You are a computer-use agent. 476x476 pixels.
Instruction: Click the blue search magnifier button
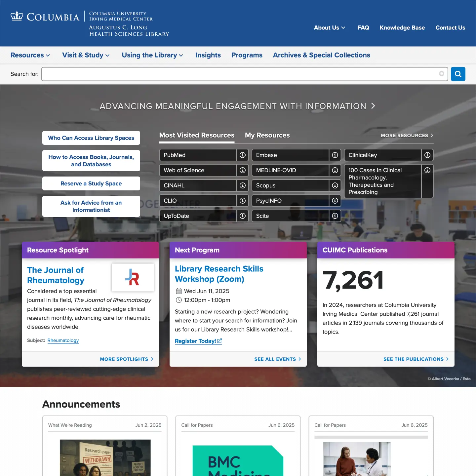(x=458, y=74)
